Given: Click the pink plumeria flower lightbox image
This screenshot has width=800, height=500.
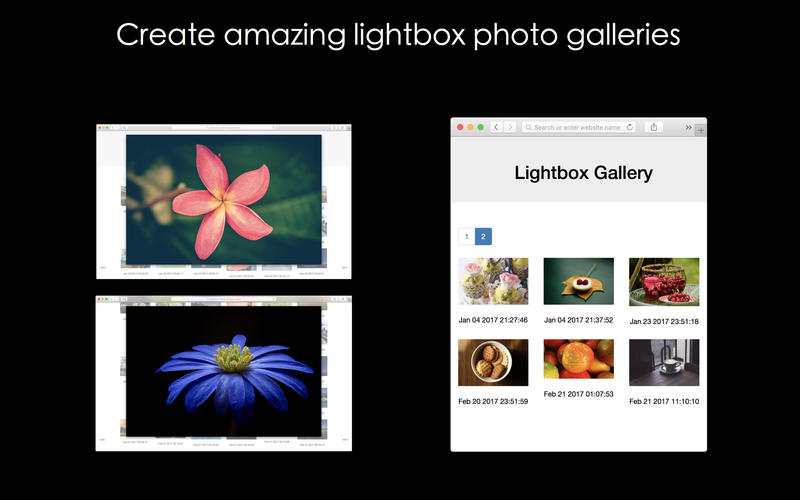Looking at the screenshot, I should (224, 200).
